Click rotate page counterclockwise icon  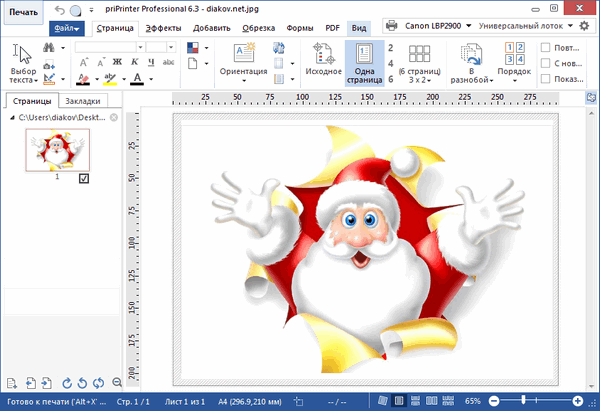(82, 383)
